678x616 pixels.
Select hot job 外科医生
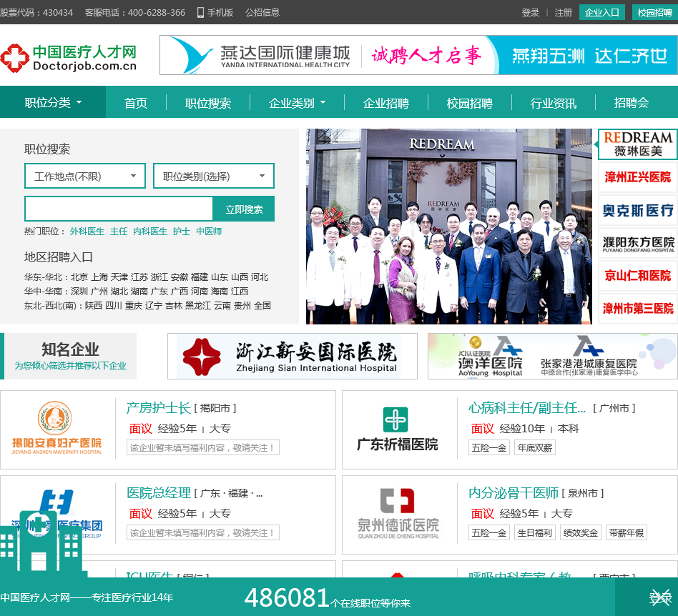87,232
